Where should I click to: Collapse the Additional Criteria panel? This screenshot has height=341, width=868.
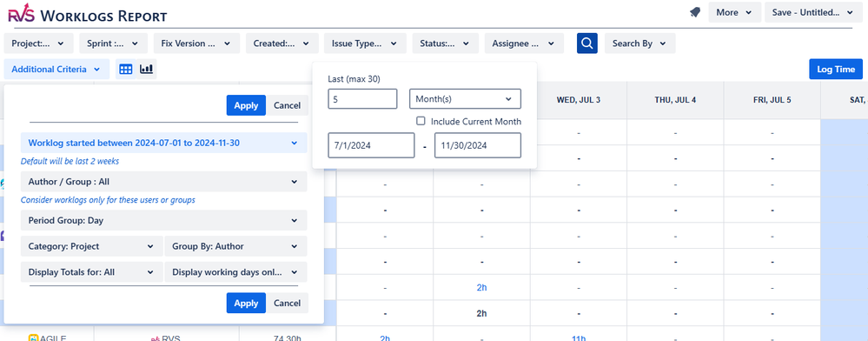tap(56, 70)
